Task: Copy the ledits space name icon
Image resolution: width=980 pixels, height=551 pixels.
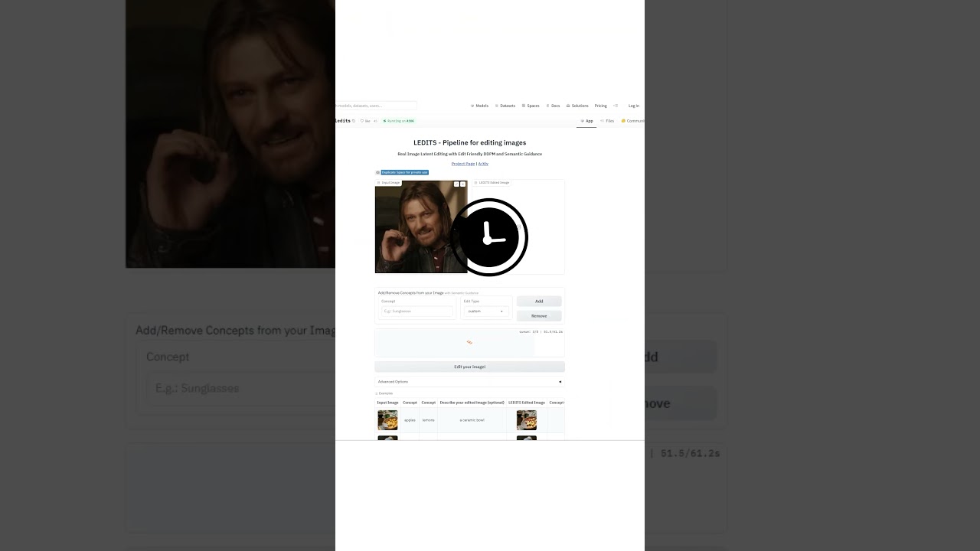Action: 354,121
